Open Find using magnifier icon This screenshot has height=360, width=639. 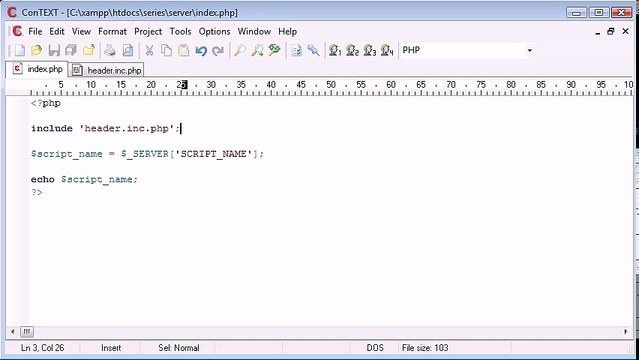(x=240, y=51)
